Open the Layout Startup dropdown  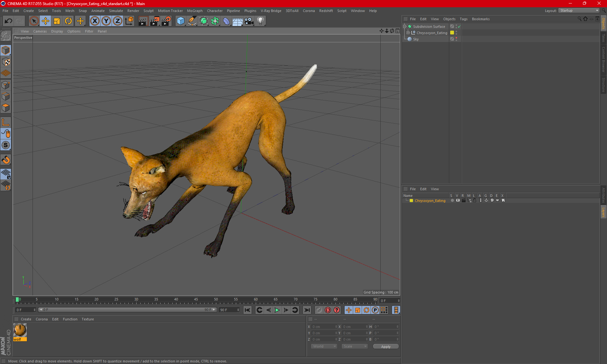pos(579,10)
